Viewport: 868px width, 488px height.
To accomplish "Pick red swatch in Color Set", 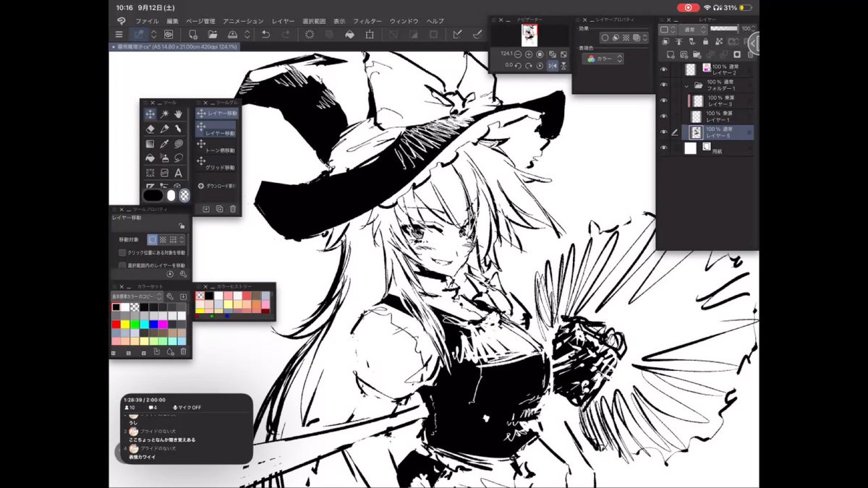I will click(x=116, y=325).
